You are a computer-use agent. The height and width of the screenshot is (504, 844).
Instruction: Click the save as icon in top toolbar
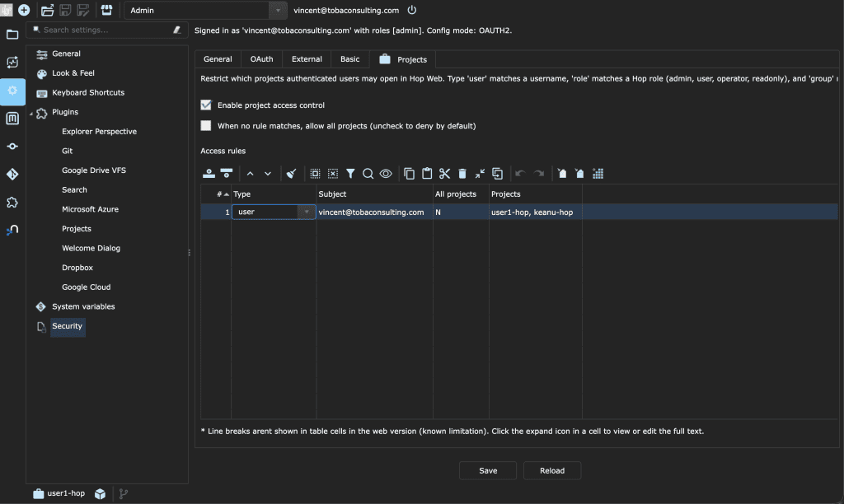pyautogui.click(x=83, y=10)
